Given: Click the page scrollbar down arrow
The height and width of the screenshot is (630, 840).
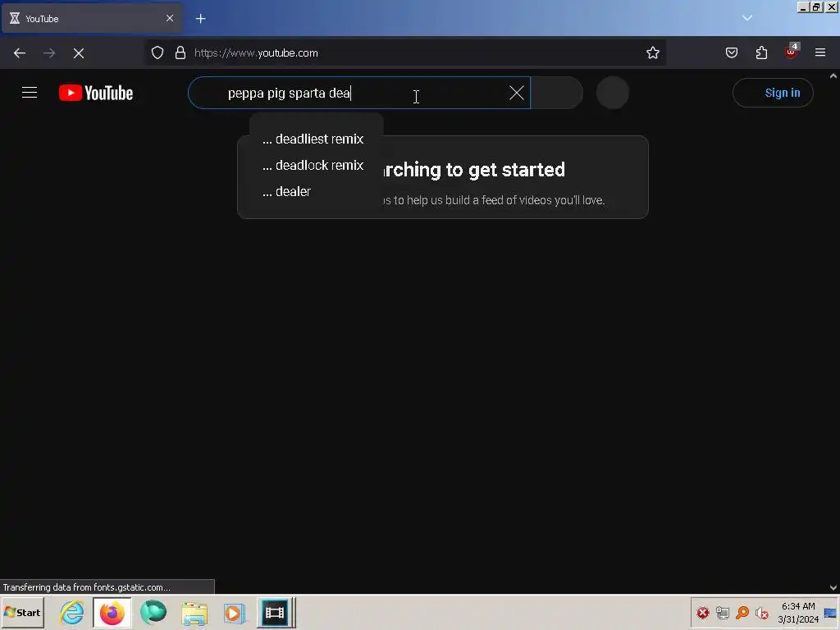Looking at the screenshot, I should [833, 587].
